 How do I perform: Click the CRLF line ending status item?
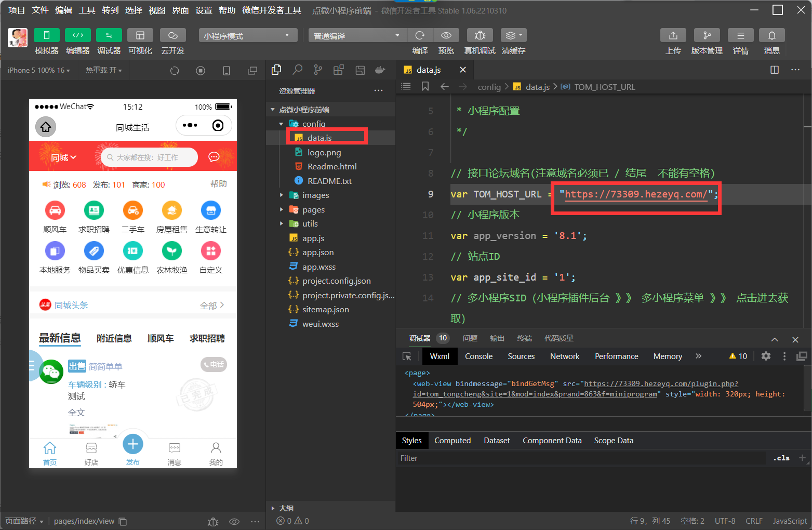pos(754,521)
